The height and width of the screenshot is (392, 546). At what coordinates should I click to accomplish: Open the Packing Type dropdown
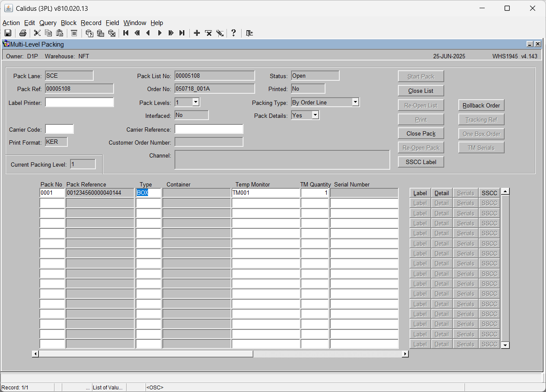355,102
